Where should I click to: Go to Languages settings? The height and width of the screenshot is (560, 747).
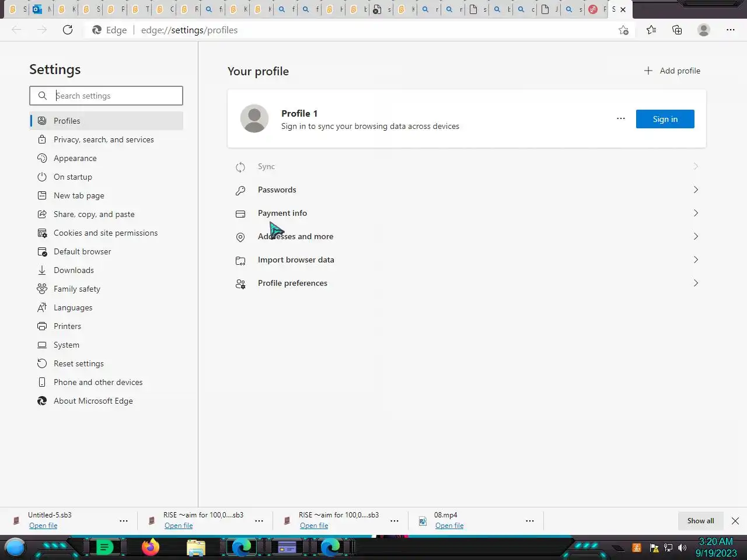(x=106, y=307)
